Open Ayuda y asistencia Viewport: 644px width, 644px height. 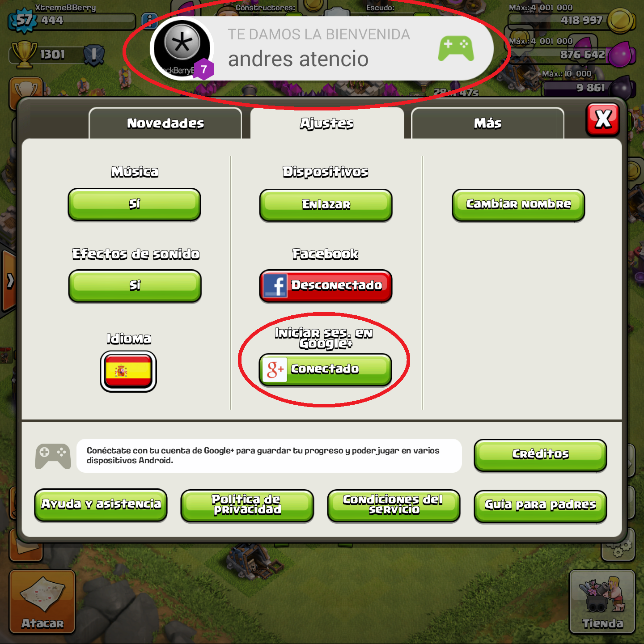click(x=101, y=505)
